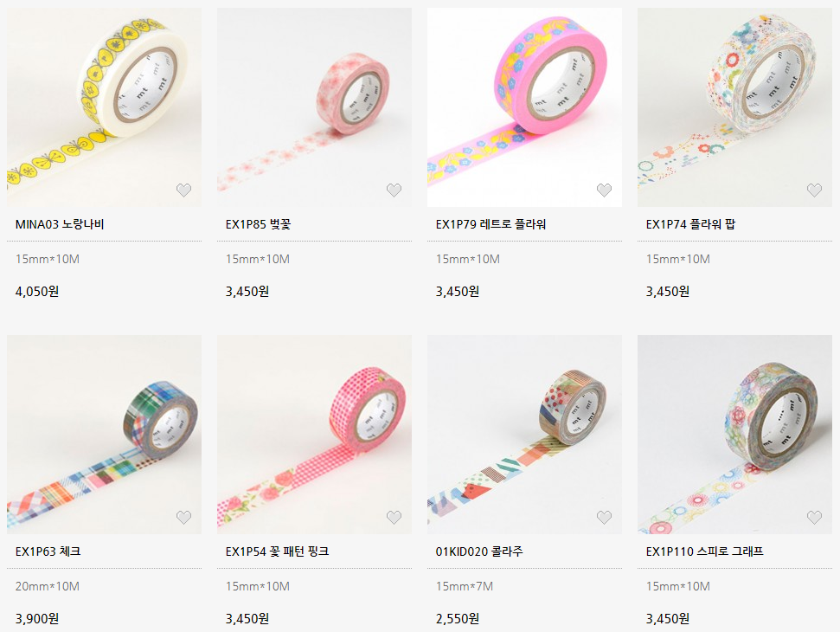Open EX1P63 체크 product name

click(48, 551)
